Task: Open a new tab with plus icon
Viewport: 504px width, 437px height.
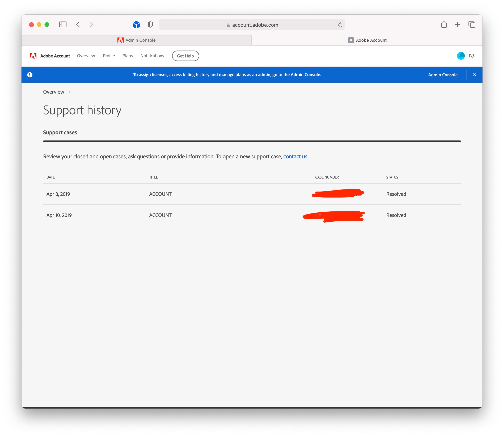Action: [458, 24]
